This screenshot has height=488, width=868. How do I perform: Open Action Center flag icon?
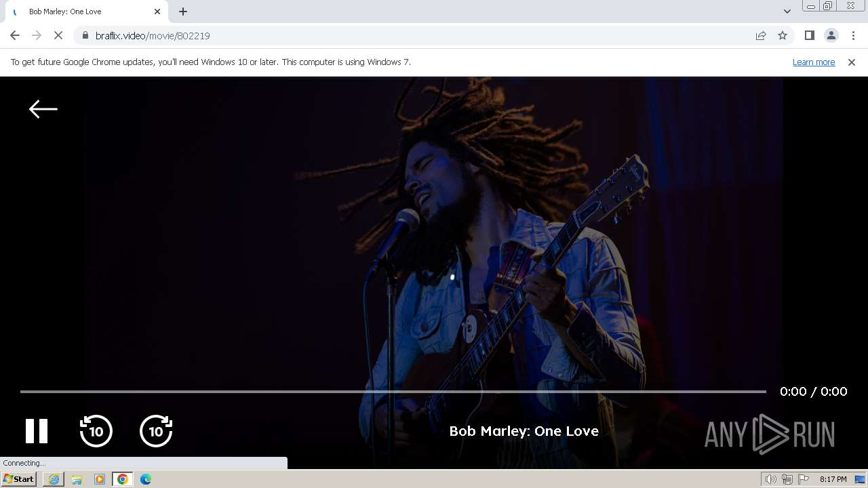pyautogui.click(x=804, y=479)
